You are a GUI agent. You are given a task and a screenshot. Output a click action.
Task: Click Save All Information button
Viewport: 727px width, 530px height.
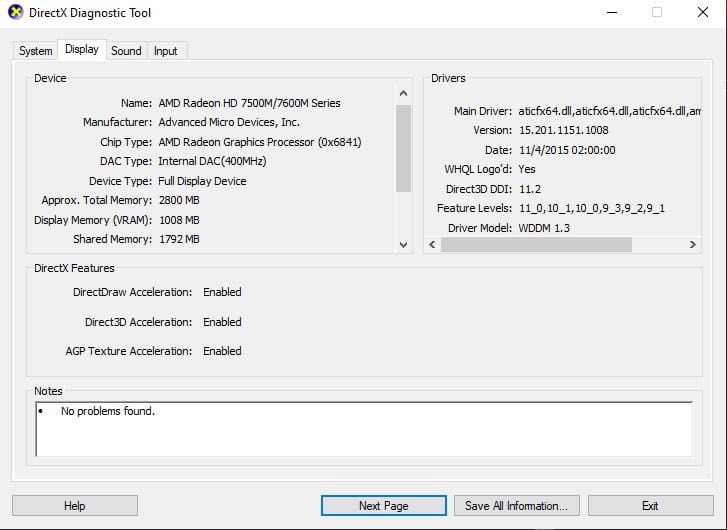[x=517, y=505]
